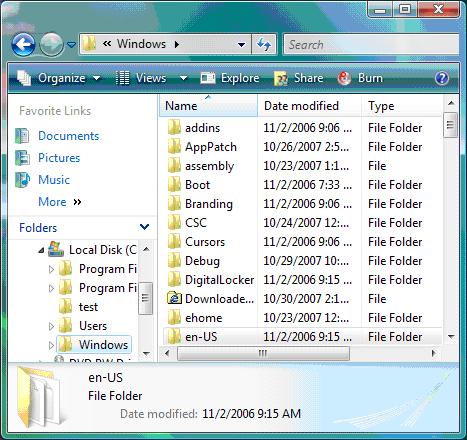Screen dimensions: 467x440
Task: Click the file list scroll down arrow
Action: [451, 337]
